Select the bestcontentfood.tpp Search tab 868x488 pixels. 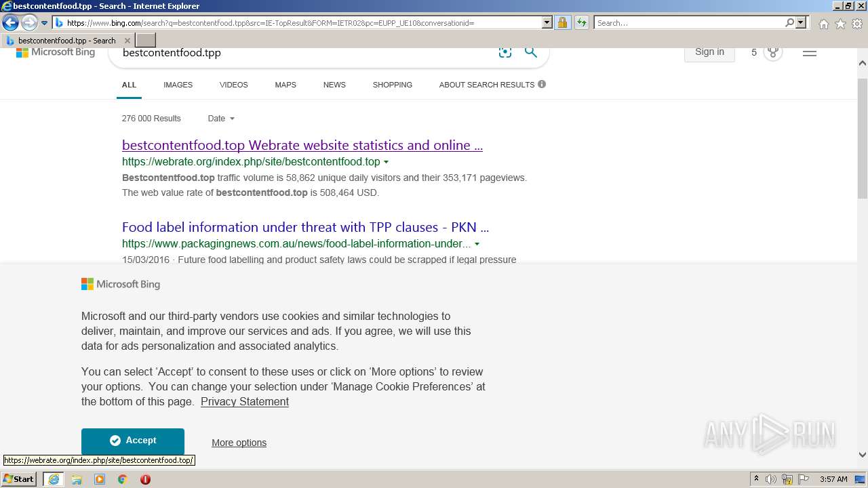click(x=66, y=41)
